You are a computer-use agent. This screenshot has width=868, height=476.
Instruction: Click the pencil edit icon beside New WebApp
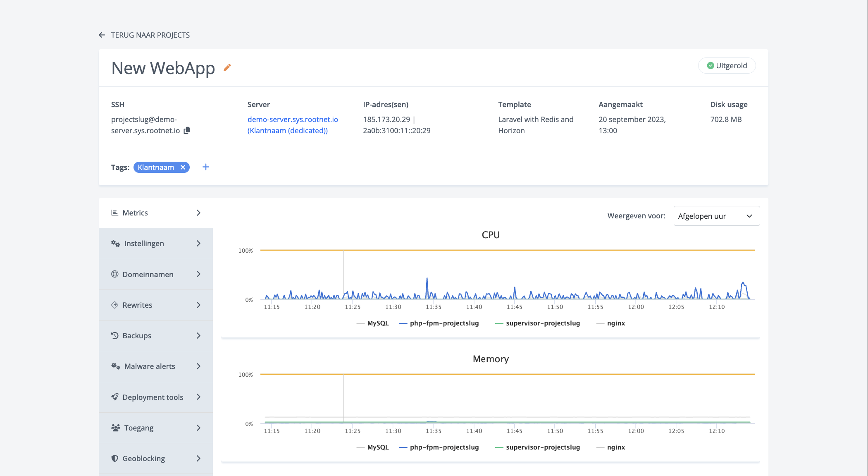227,67
